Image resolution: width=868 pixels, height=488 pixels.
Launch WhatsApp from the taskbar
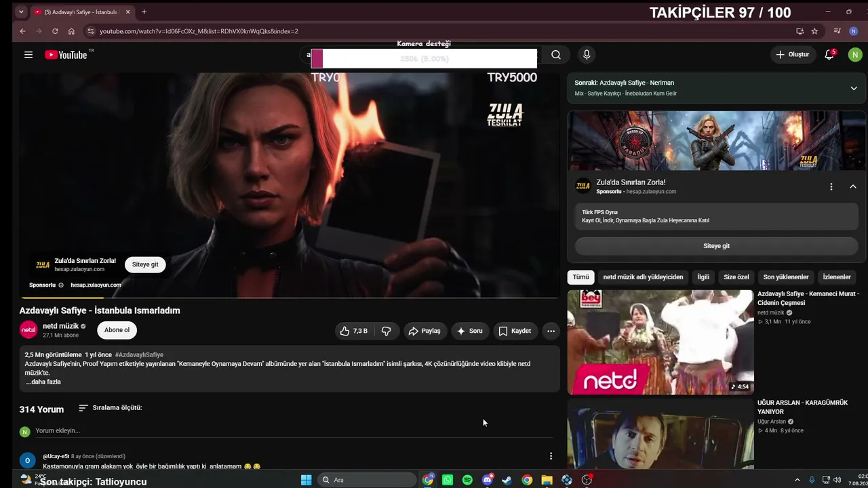[x=448, y=480]
